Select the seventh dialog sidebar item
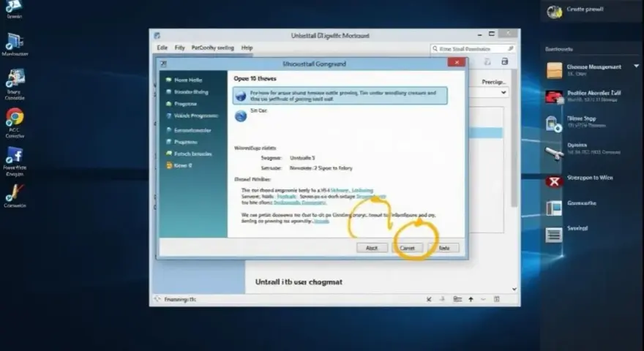Image resolution: width=644 pixels, height=351 pixels. click(189, 154)
